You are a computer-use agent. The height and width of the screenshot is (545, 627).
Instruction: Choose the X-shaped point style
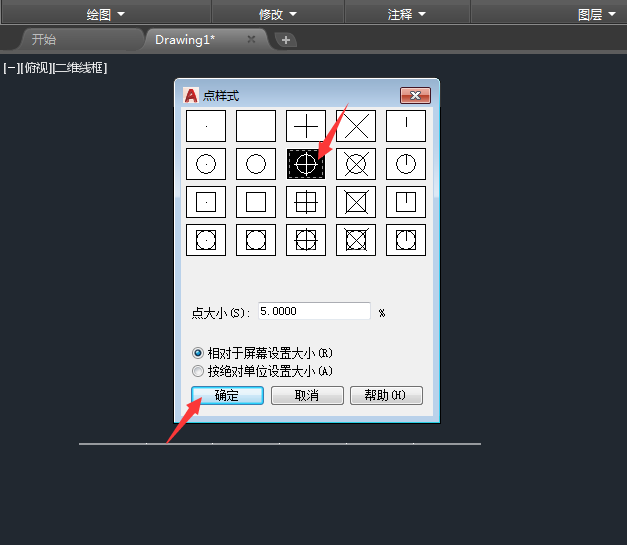point(356,126)
